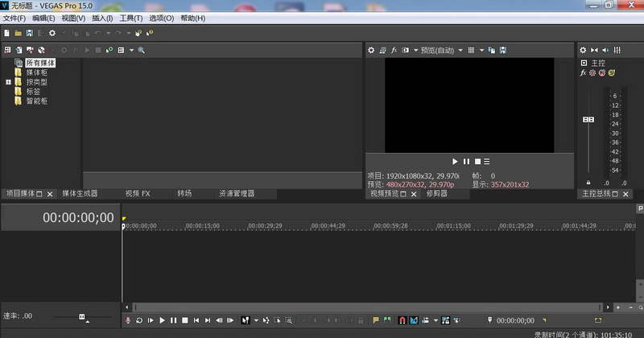Open the 文件(F) menu
Screen dimensions: 644x338
point(14,19)
